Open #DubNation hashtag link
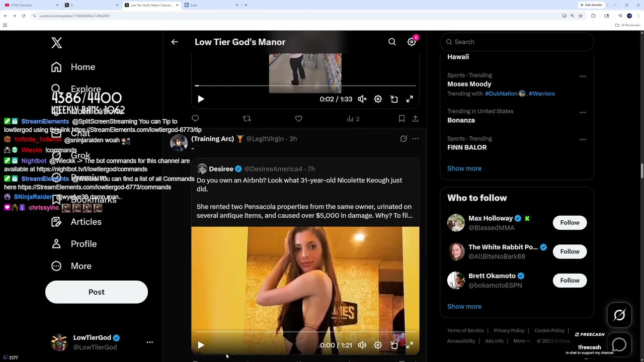 (501, 94)
